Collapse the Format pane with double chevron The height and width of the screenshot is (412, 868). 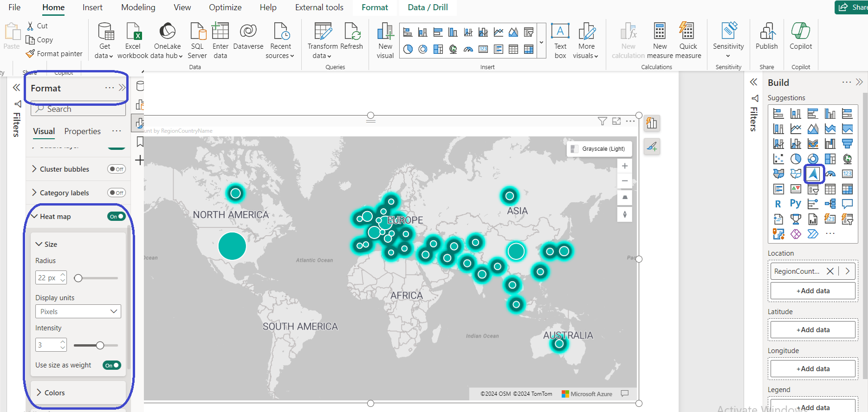[x=122, y=88]
